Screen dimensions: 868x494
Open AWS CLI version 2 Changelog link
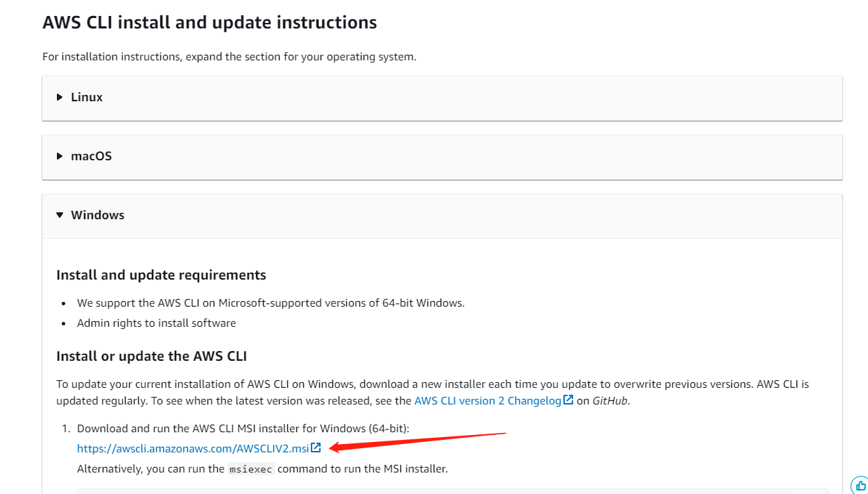(x=487, y=401)
